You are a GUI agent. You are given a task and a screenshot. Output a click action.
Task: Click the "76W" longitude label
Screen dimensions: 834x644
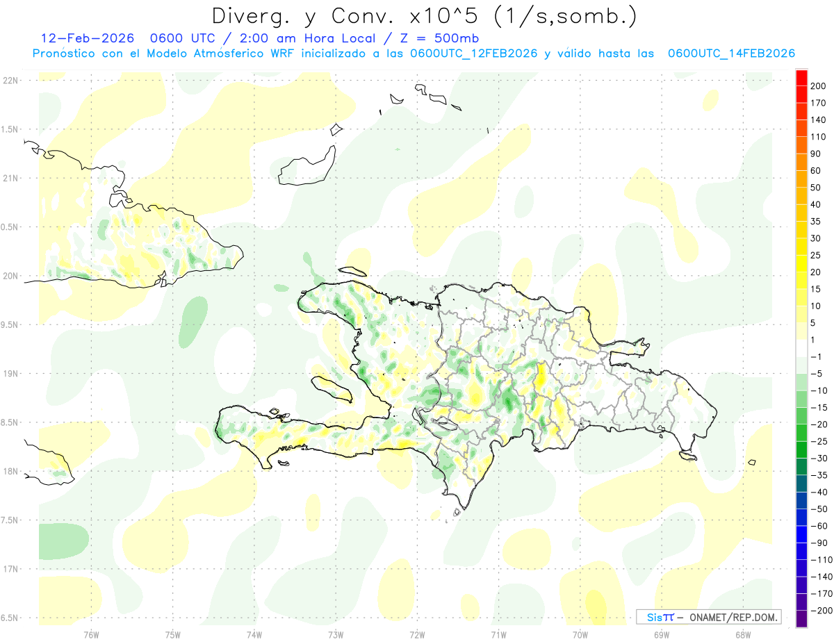[91, 634]
